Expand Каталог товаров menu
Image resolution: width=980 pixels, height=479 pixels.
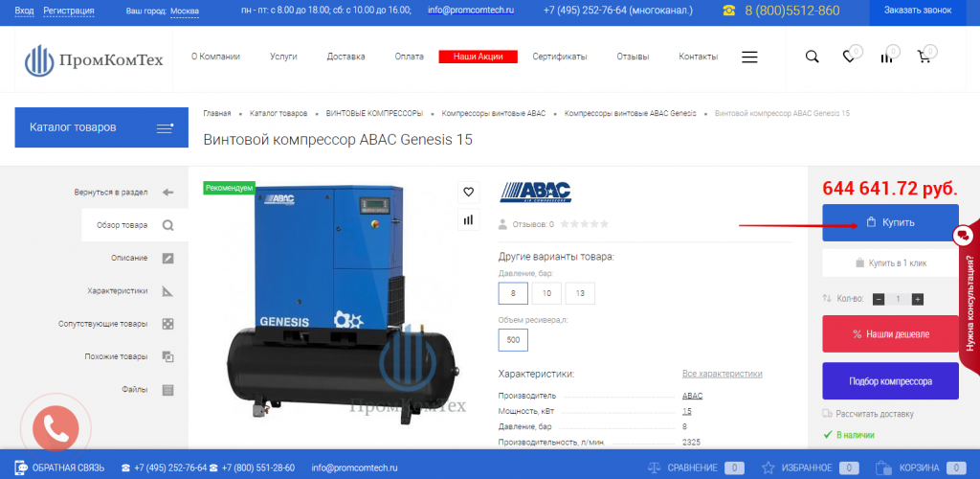(x=101, y=127)
